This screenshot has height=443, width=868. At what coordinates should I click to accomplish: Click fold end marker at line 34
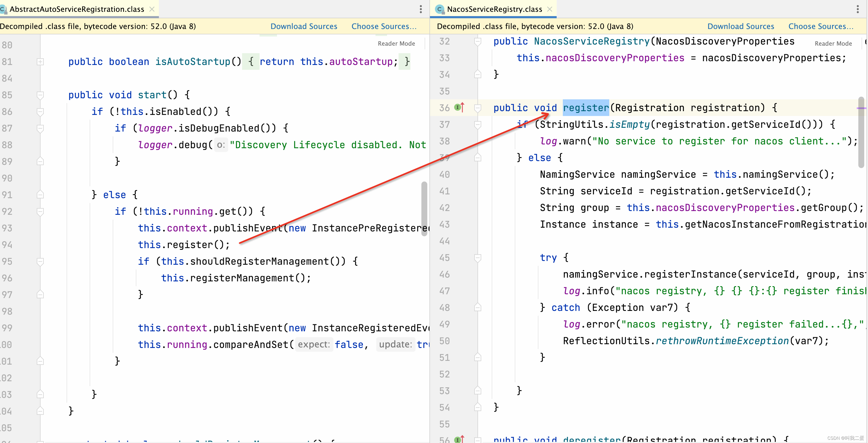[477, 74]
